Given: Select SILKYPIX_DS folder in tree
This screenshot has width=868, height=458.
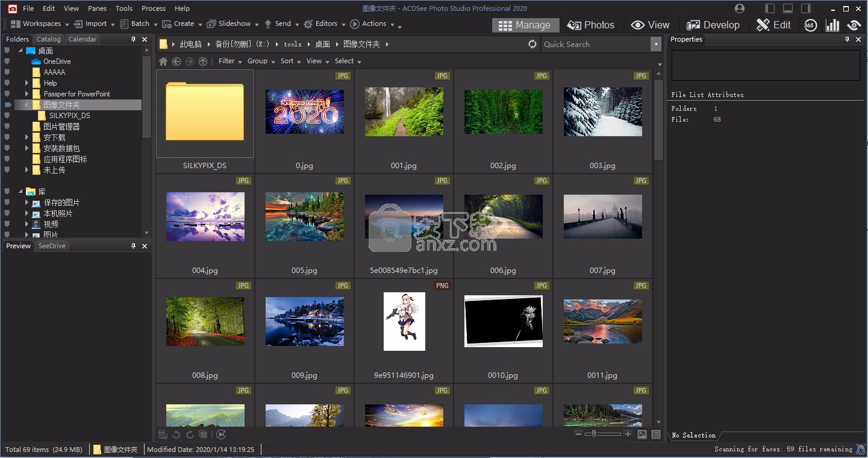Looking at the screenshot, I should click(70, 116).
